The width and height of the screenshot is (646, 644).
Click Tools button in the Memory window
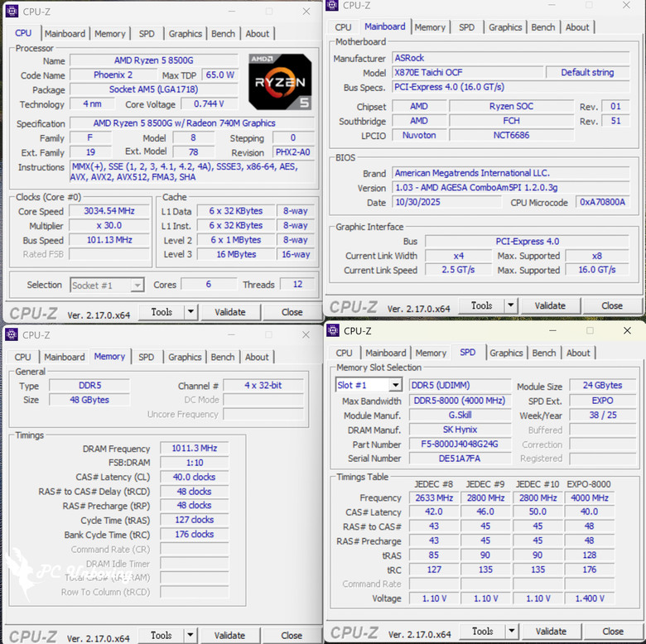[161, 636]
